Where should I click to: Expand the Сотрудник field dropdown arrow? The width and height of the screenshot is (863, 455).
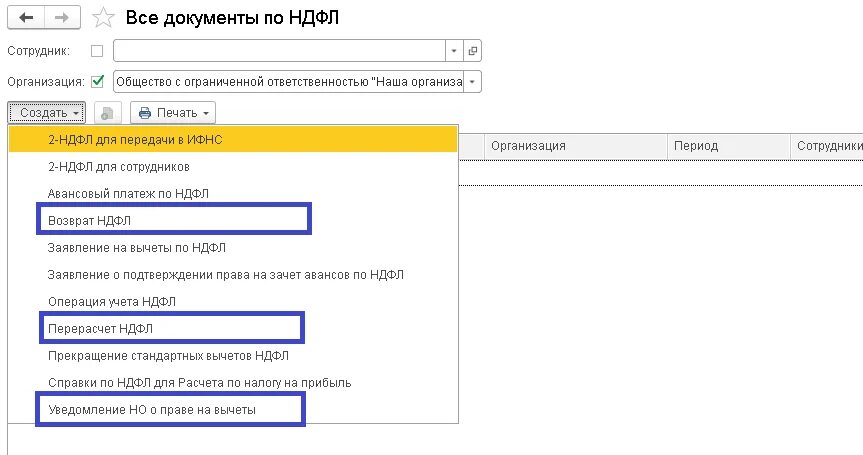pos(454,50)
